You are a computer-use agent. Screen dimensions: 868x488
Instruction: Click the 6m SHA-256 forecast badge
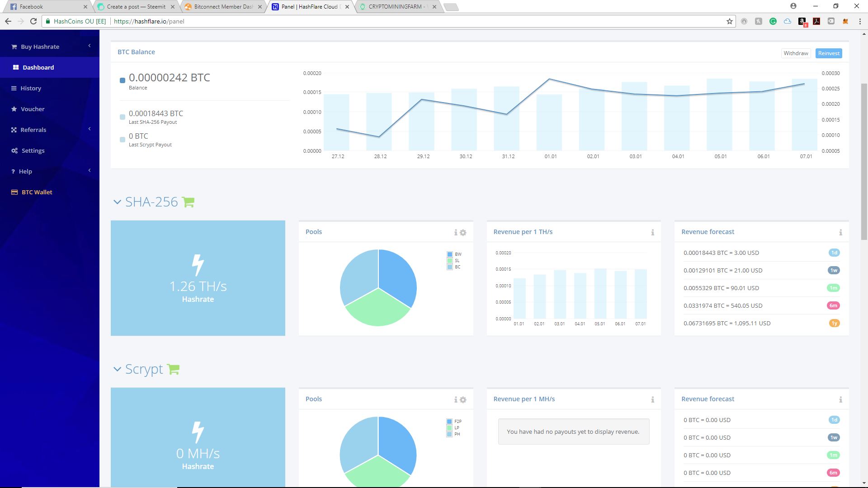(833, 305)
